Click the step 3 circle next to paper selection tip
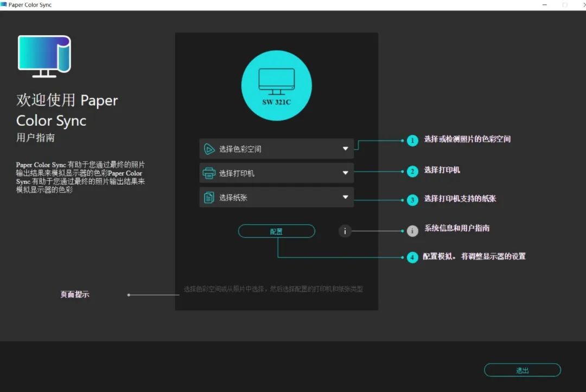The width and height of the screenshot is (586, 392). click(x=412, y=200)
